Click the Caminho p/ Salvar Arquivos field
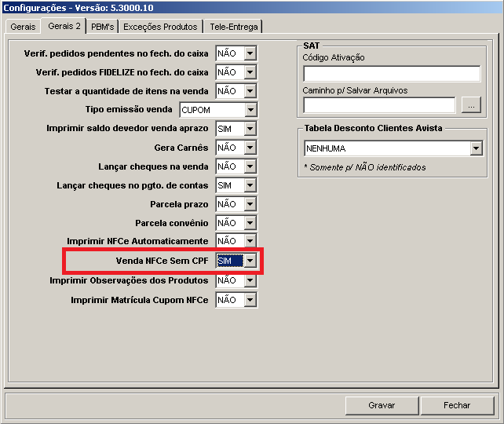The width and height of the screenshot is (504, 424). click(x=378, y=105)
